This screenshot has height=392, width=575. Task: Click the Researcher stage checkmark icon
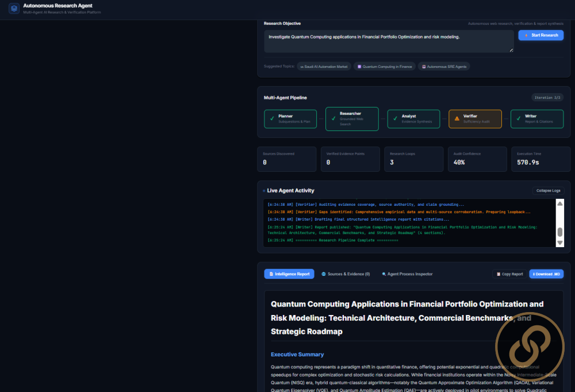(333, 118)
